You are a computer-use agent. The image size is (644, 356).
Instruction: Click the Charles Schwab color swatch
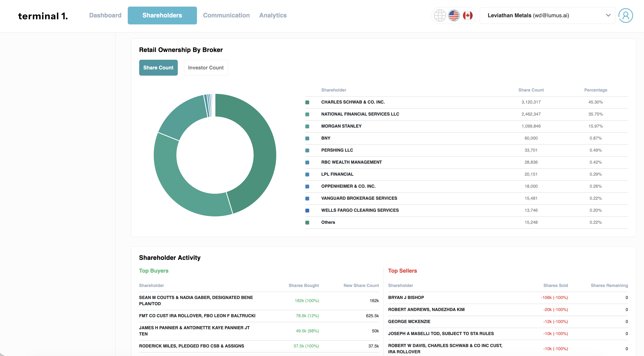click(x=307, y=102)
